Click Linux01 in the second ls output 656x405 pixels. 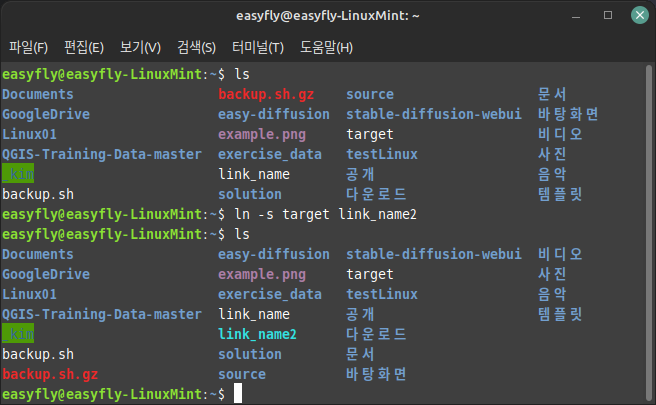coord(29,294)
